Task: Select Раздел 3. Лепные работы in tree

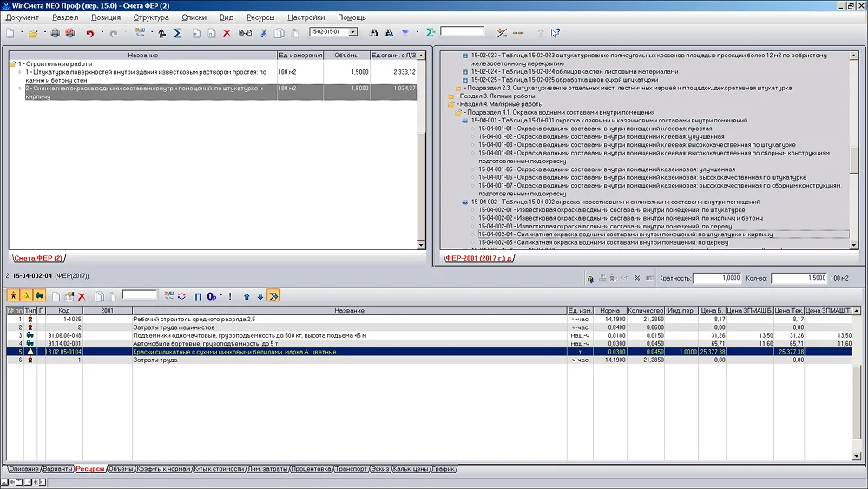Action: 496,96
